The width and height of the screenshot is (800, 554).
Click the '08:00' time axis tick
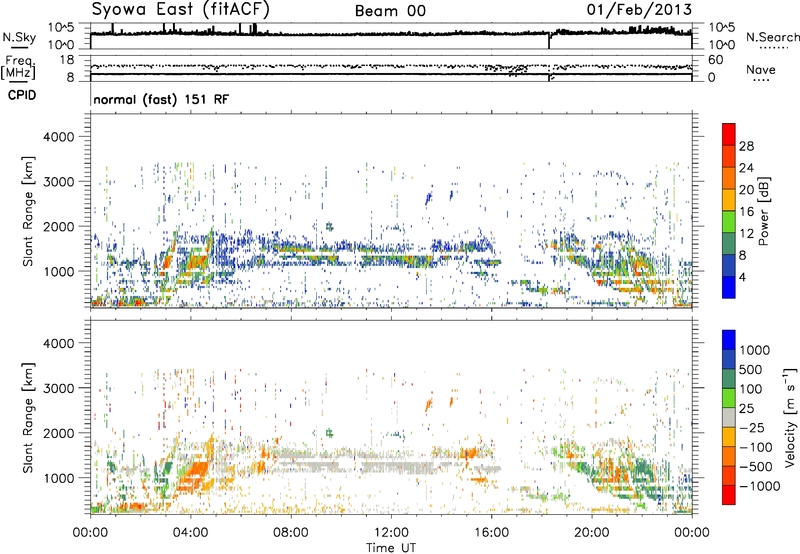click(291, 533)
